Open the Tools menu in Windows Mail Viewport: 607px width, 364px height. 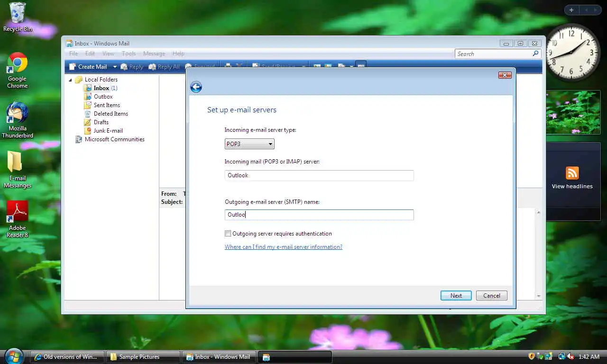pyautogui.click(x=129, y=54)
